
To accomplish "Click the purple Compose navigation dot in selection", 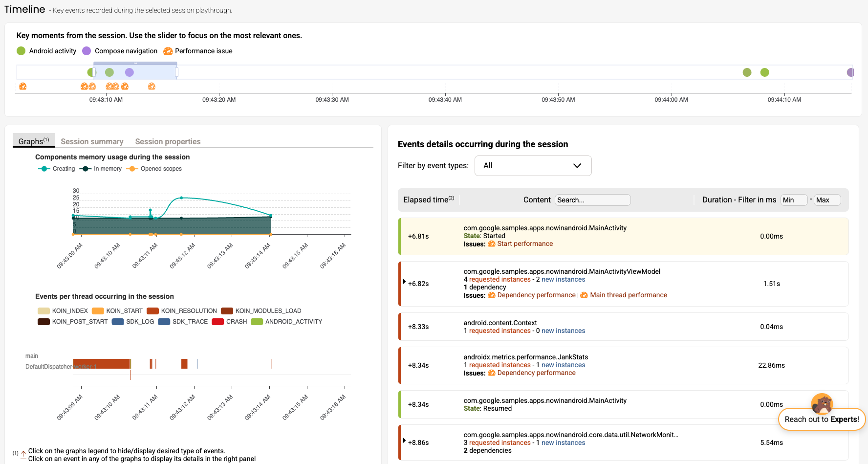I will [x=129, y=72].
